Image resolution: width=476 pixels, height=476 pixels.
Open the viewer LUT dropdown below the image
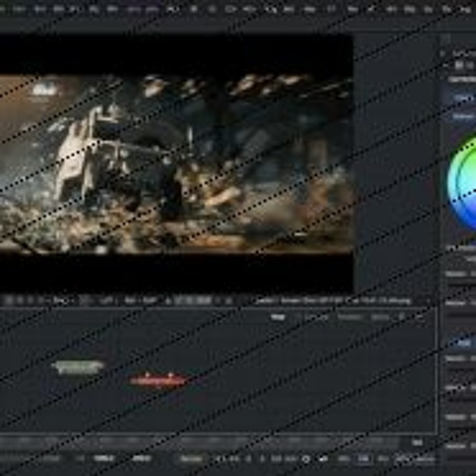107,301
